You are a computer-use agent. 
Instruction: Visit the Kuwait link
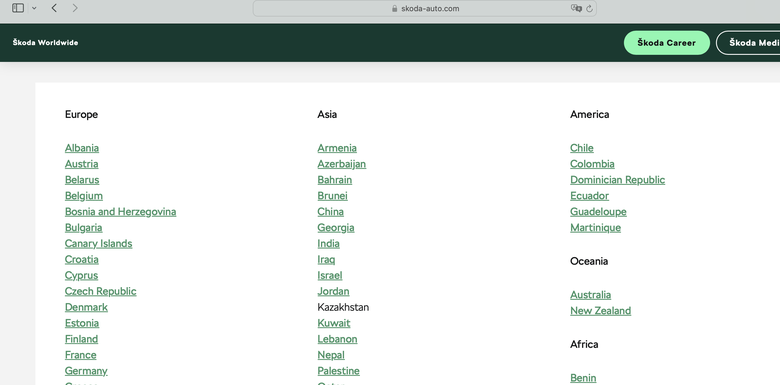[334, 323]
